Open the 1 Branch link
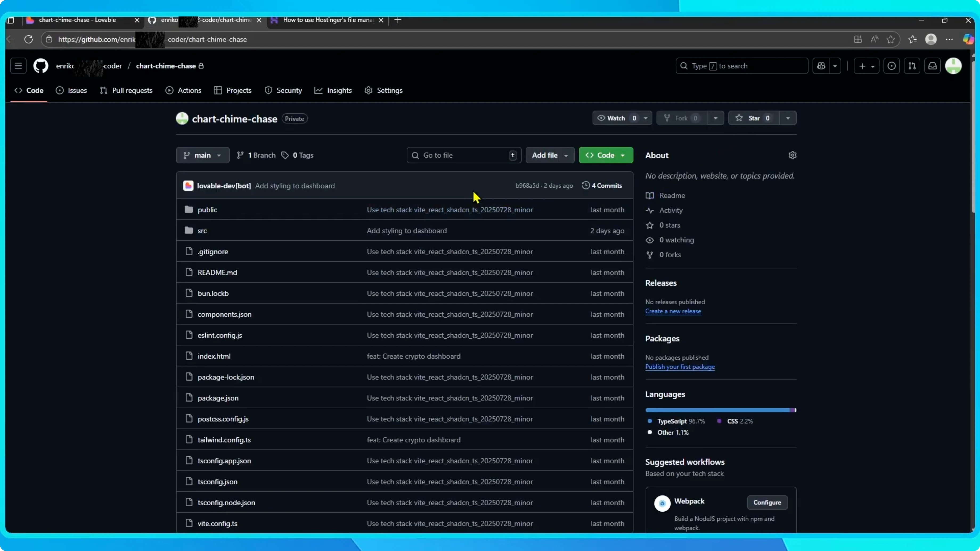 pyautogui.click(x=256, y=155)
